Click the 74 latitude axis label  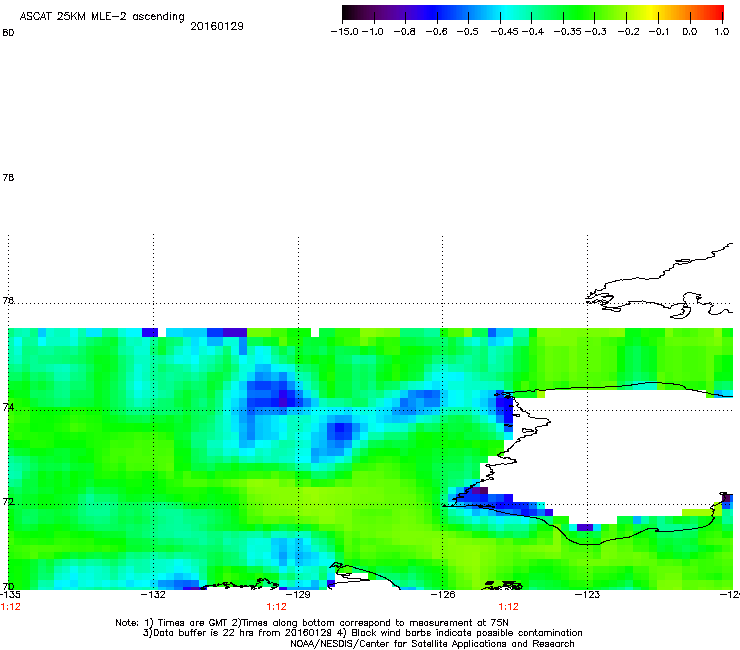coord(8,407)
